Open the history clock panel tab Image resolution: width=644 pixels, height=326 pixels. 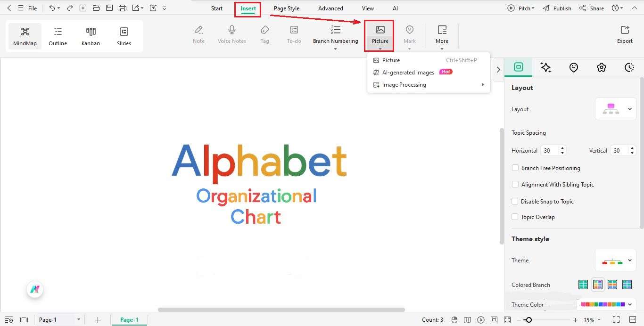629,67
